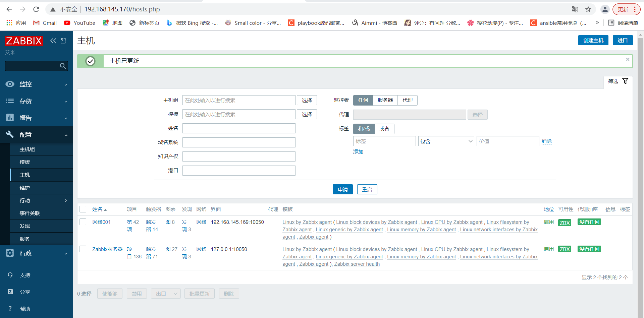Click the 添加 tag link

point(358,152)
